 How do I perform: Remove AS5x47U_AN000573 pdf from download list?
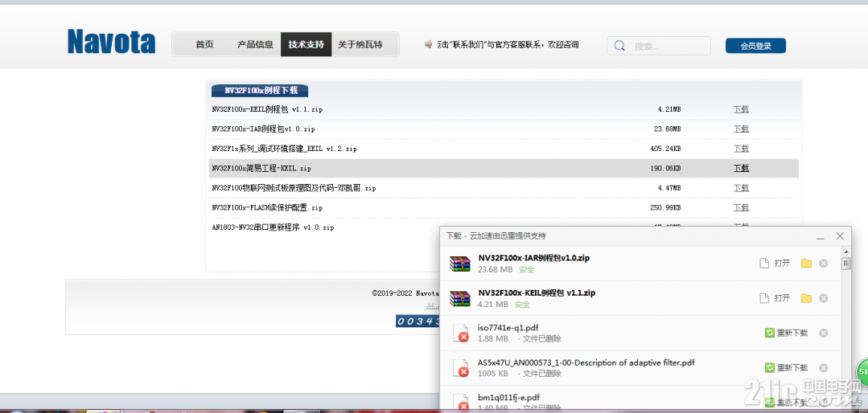coord(823,368)
